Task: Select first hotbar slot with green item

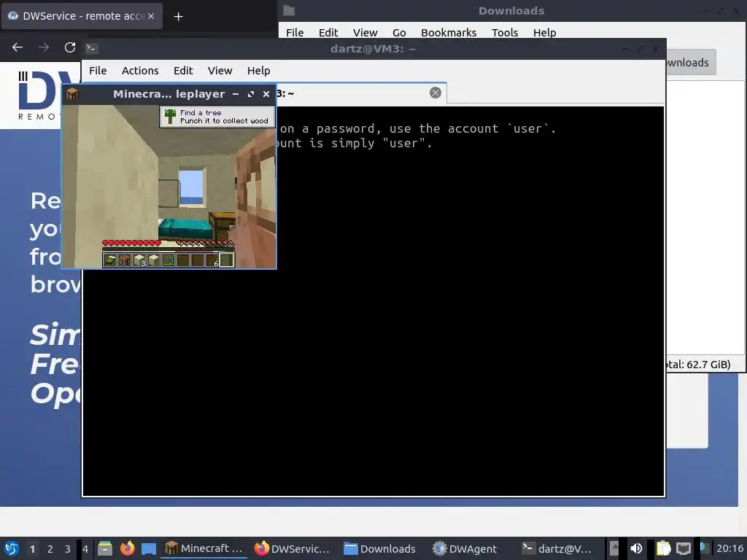Action: point(109,260)
